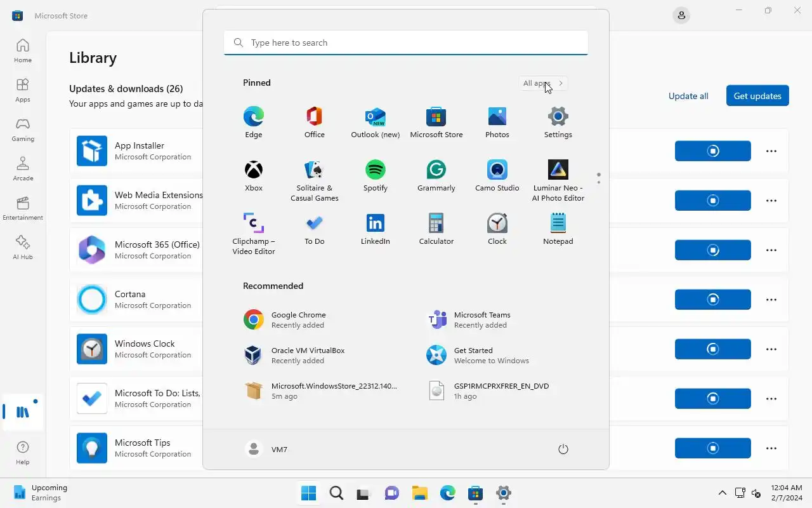Click the Windows Start button on taskbar

pyautogui.click(x=308, y=493)
